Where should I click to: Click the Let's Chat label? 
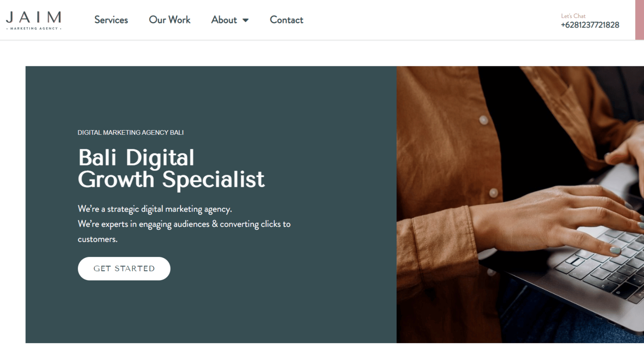click(x=573, y=16)
